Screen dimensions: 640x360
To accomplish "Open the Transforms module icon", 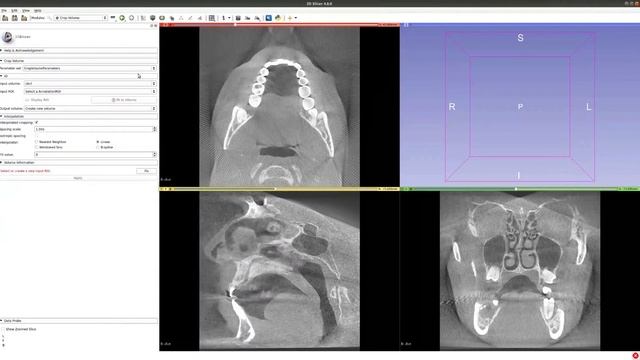I will [171, 18].
